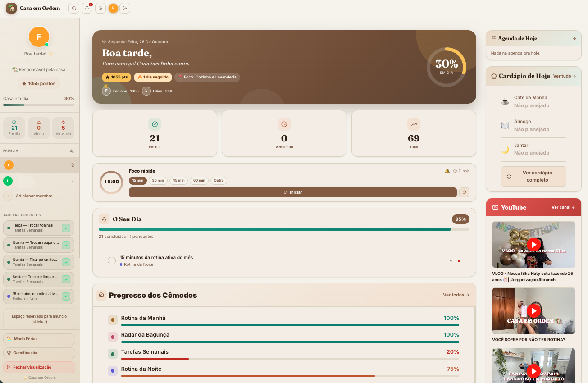The image size is (588, 383).
Task: Check off sidebar 15 minutos da rotina task
Action: pos(66,296)
